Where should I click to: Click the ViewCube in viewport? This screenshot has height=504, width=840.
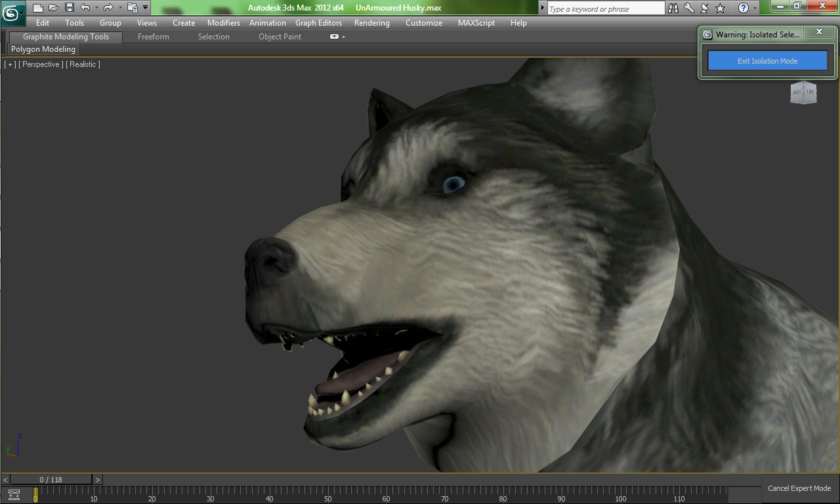point(803,93)
